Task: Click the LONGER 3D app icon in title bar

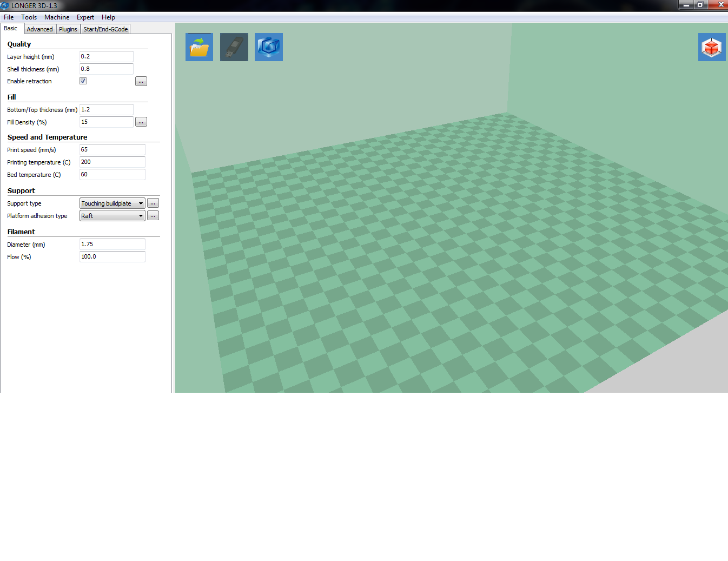Action: (x=5, y=5)
